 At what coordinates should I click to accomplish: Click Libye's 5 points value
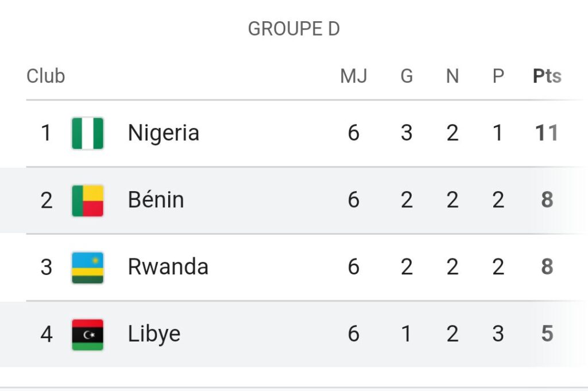(x=547, y=334)
